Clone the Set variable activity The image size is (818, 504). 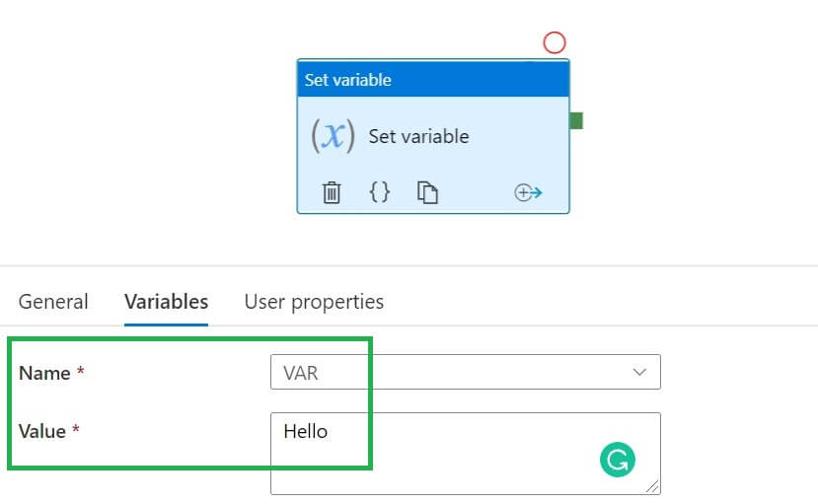point(427,192)
